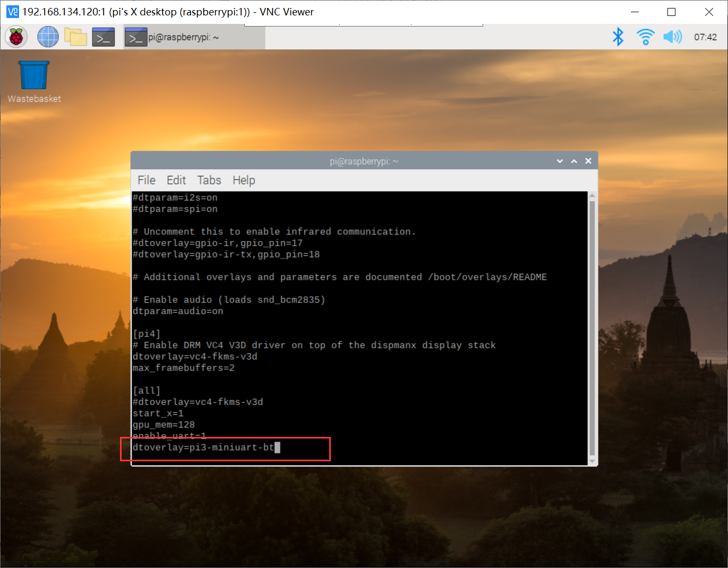Minimize terminal with the down-chevron button
Viewport: 728px width, 568px height.
pos(560,161)
